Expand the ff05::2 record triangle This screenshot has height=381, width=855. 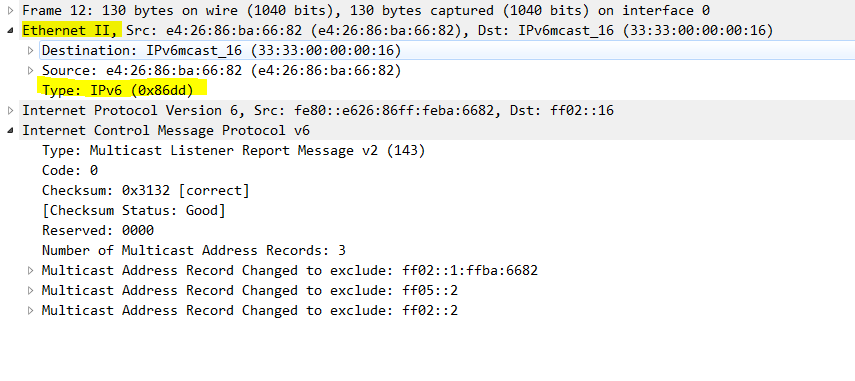[31, 291]
